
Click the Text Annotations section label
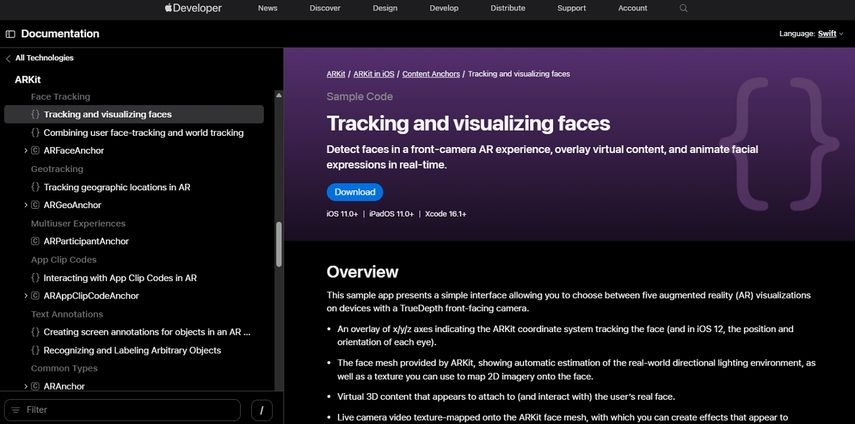point(67,314)
